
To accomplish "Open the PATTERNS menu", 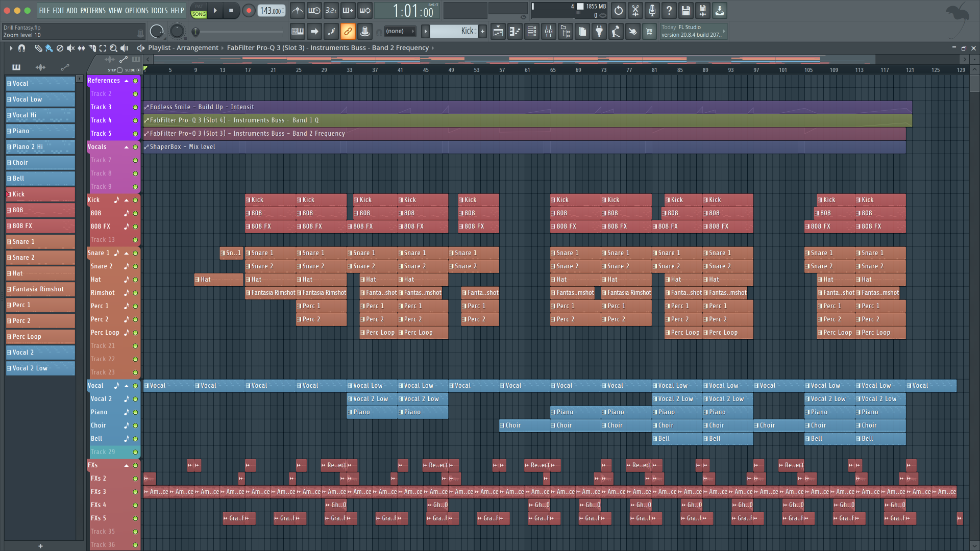I will pyautogui.click(x=93, y=10).
